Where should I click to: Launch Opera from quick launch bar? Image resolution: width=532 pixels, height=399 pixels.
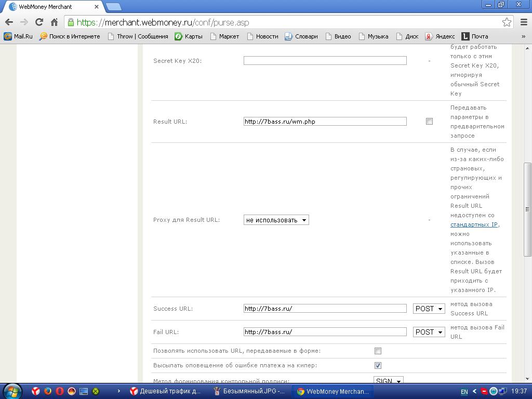point(60,391)
